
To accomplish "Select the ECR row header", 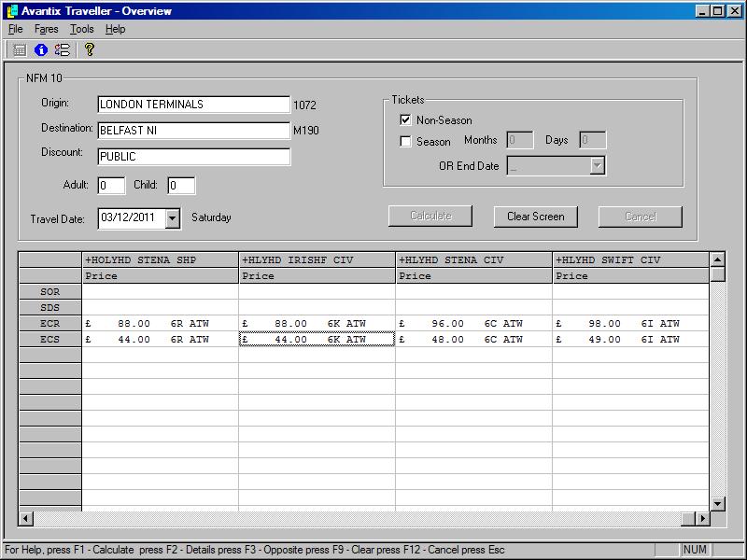I will (50, 323).
